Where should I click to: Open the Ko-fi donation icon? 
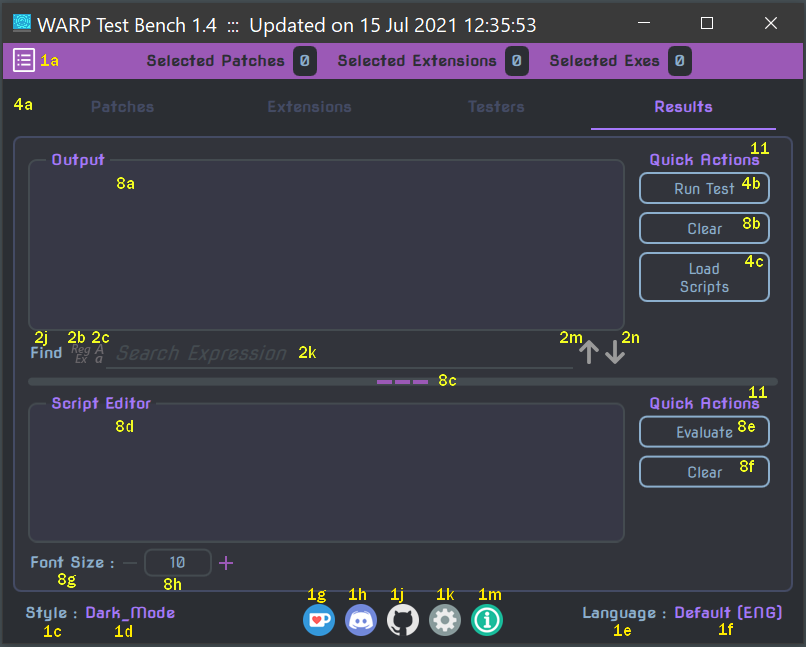tap(319, 620)
